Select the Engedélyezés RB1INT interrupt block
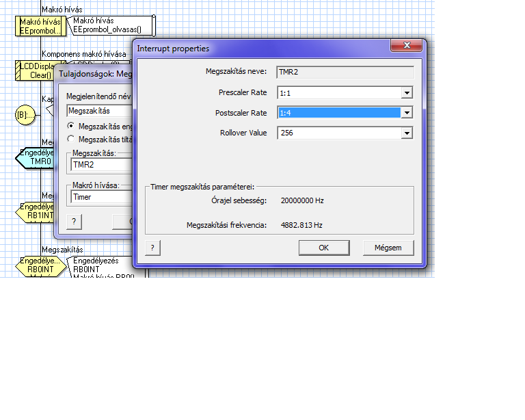Viewport: 525px width, 420px height. pos(35,211)
